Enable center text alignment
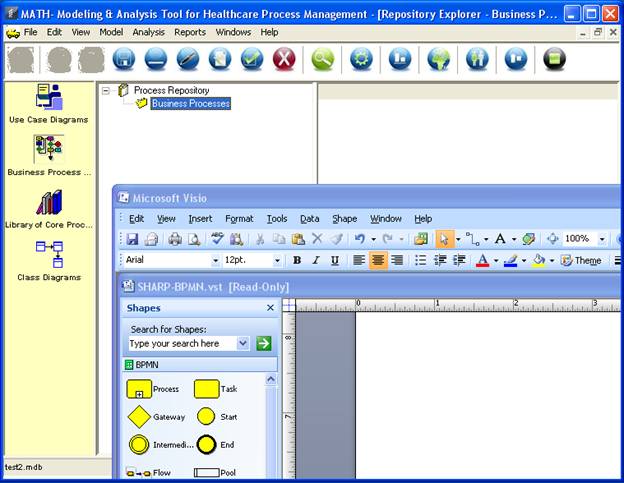The width and height of the screenshot is (624, 483). click(x=378, y=260)
